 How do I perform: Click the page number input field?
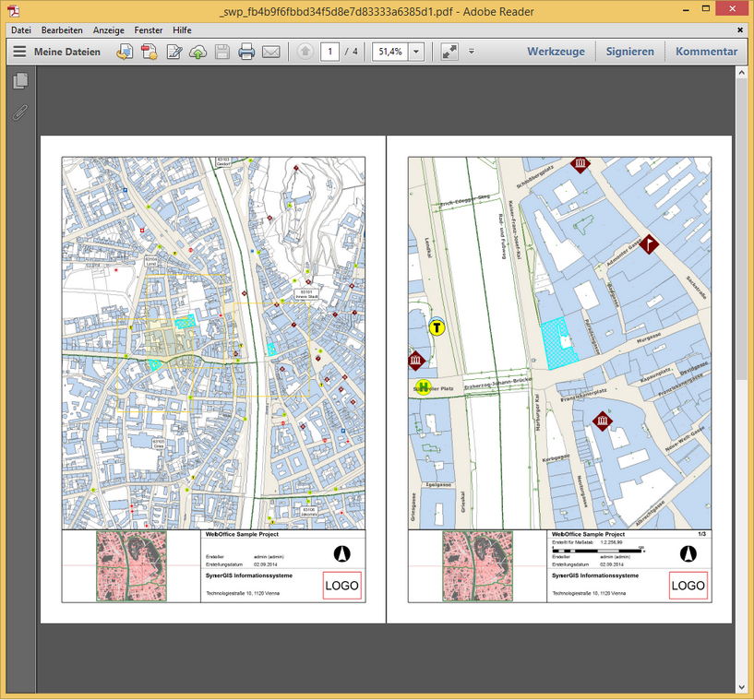[329, 52]
